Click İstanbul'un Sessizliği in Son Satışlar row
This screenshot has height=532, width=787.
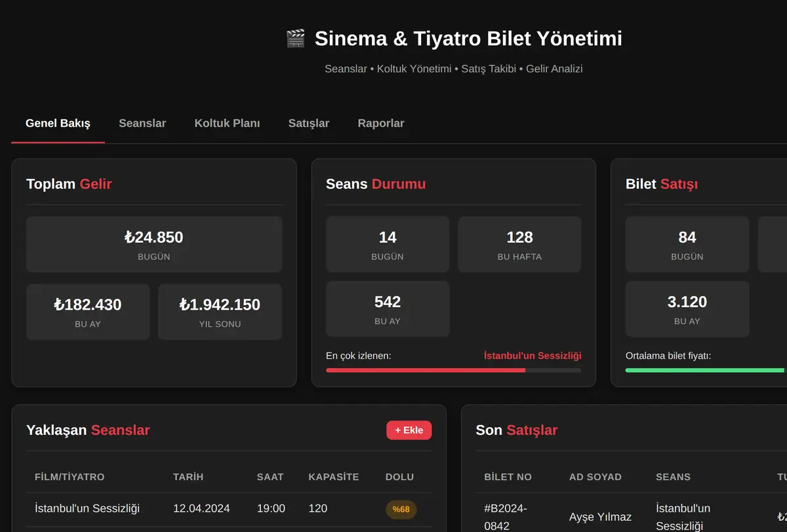[683, 517]
